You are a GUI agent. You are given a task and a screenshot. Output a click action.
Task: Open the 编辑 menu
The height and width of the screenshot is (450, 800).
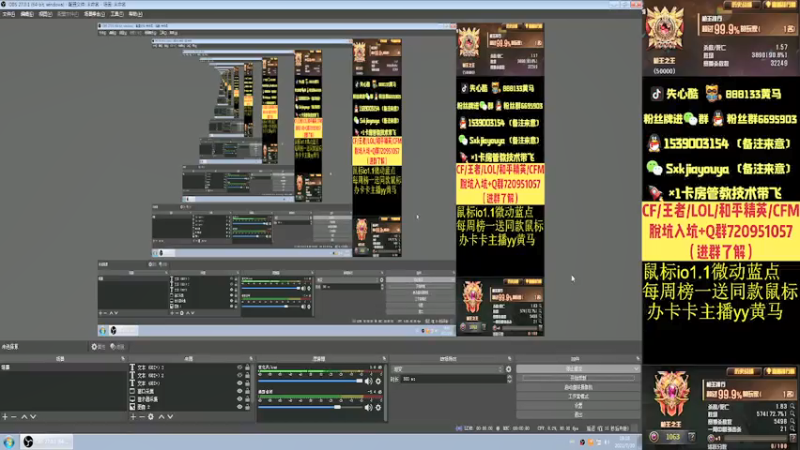tap(27, 14)
